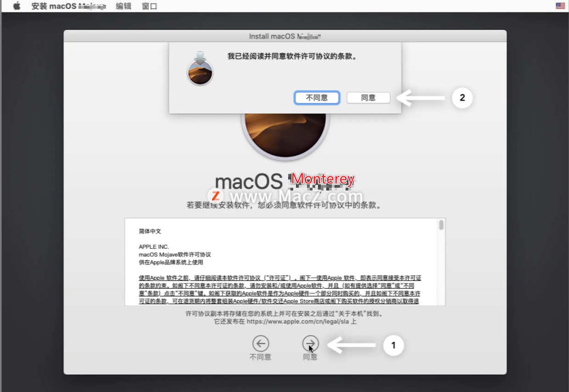Open the 窗口 menu

[x=150, y=6]
